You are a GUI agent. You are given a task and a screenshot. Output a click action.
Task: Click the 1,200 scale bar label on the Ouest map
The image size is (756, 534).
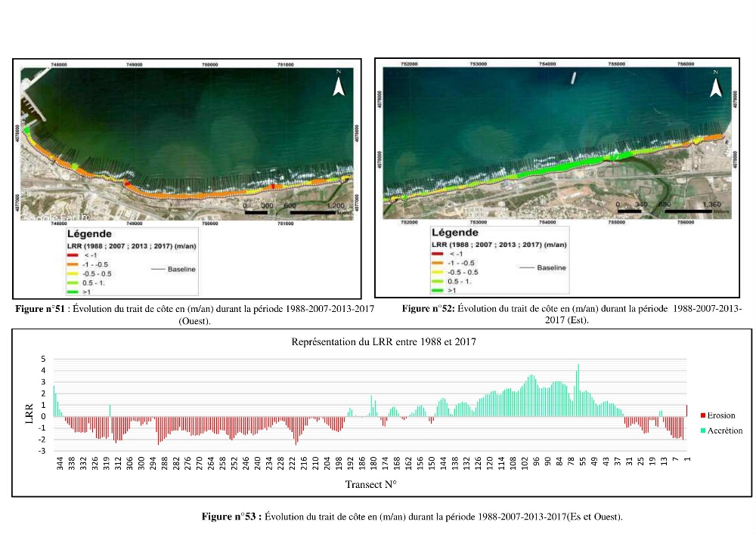pos(336,205)
